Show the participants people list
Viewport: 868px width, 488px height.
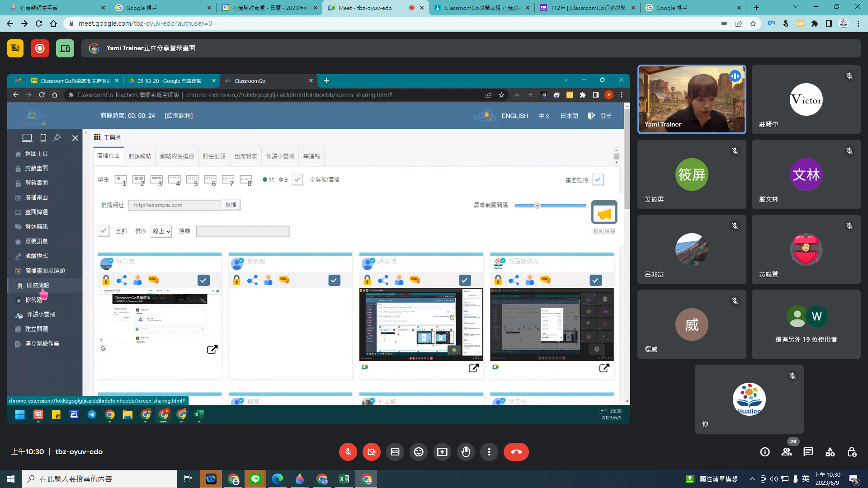[x=787, y=452]
